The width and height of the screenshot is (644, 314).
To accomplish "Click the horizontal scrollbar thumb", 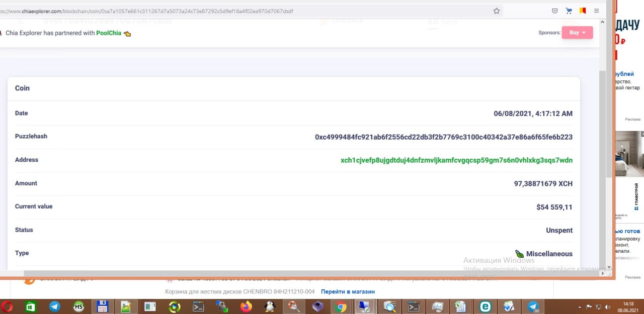I will [312, 274].
